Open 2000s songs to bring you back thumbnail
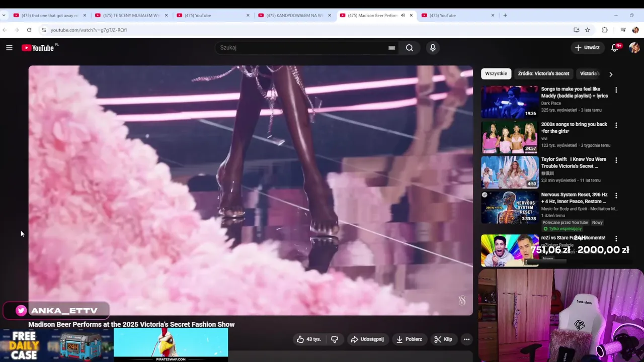Viewport: 644px width, 362px height. click(510, 137)
